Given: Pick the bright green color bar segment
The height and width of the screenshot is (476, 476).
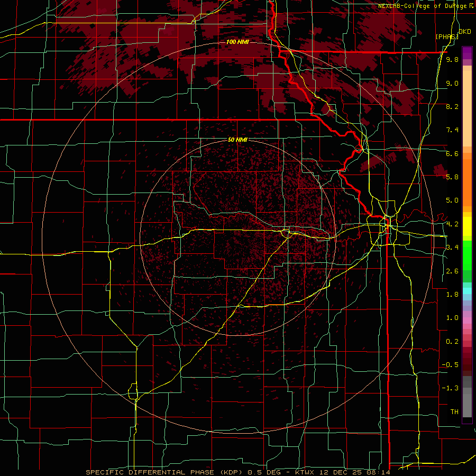Looking at the screenshot, I should coord(467,255).
